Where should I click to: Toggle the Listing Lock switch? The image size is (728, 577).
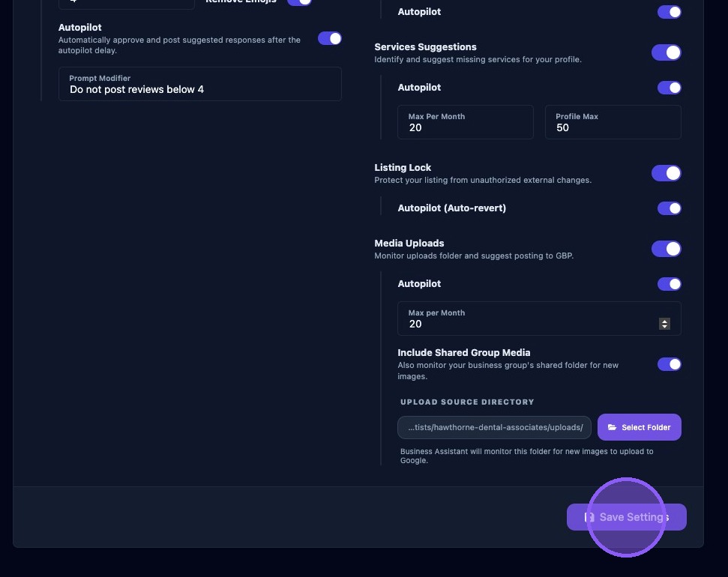click(x=667, y=173)
